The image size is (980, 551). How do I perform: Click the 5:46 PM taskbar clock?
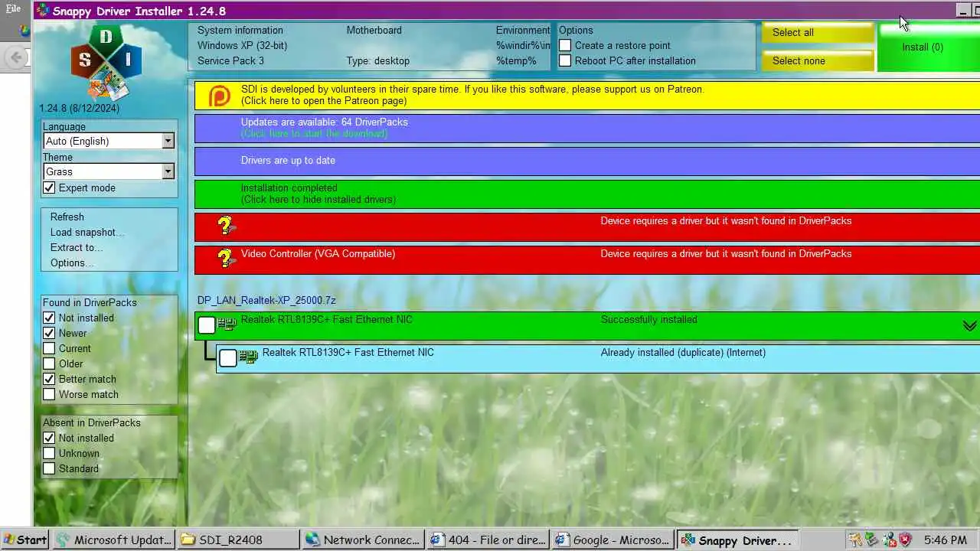pos(946,540)
